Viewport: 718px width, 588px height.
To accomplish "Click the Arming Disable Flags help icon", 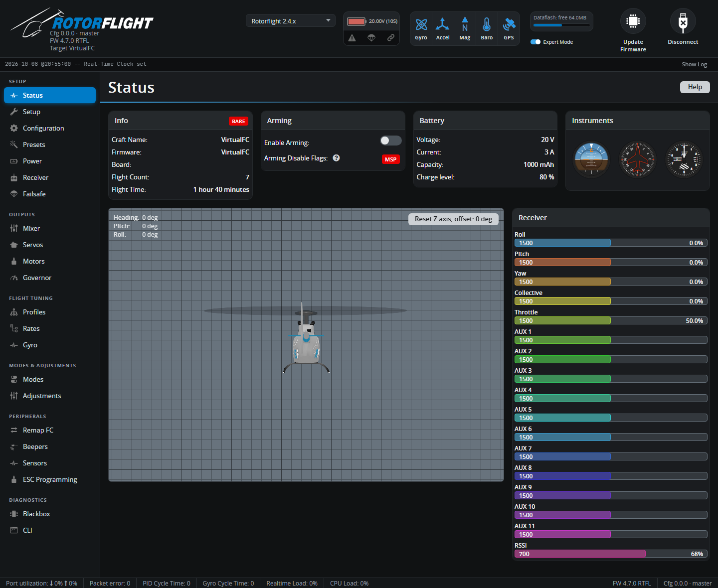I will 337,158.
